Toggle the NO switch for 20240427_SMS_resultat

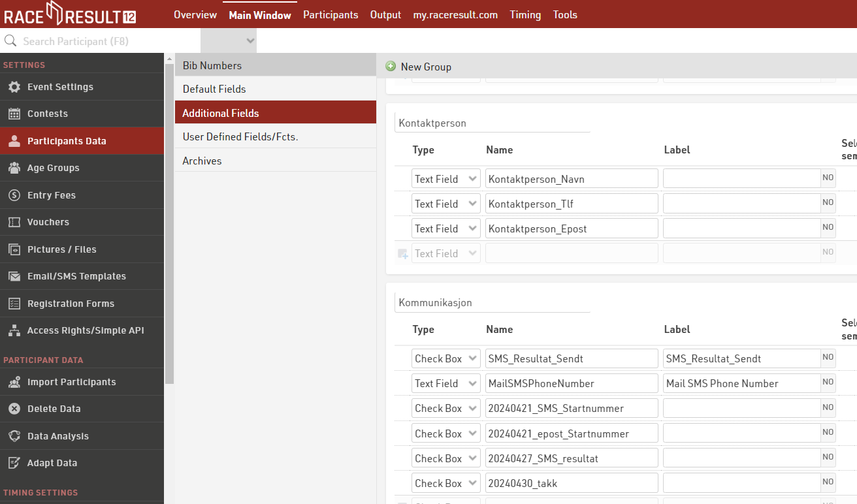click(828, 458)
